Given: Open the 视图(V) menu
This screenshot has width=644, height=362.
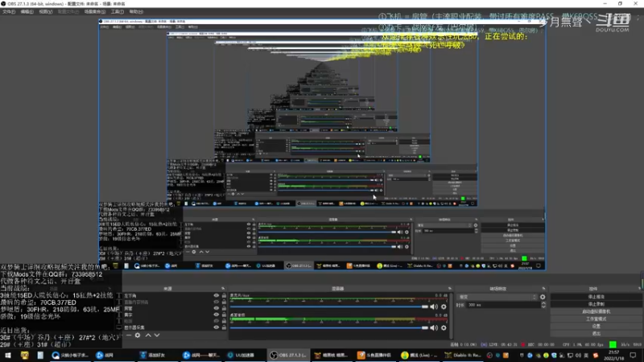Looking at the screenshot, I should 45,11.
